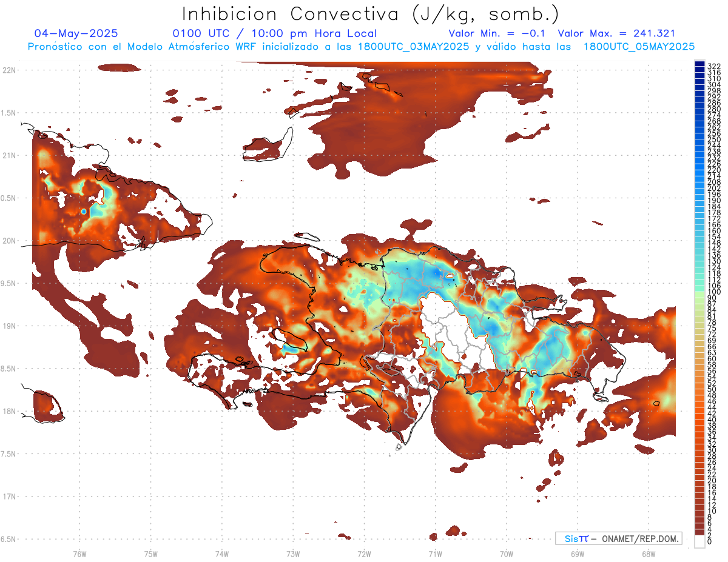Click the time '0100 UTC / 10:00 pm Hora Local'
This screenshot has height=562, width=728.
click(275, 33)
